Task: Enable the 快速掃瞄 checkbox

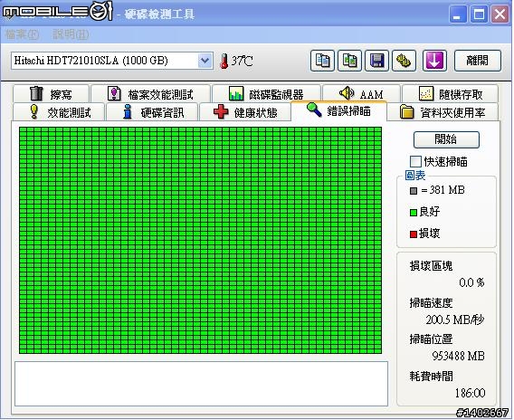Action: [x=415, y=162]
